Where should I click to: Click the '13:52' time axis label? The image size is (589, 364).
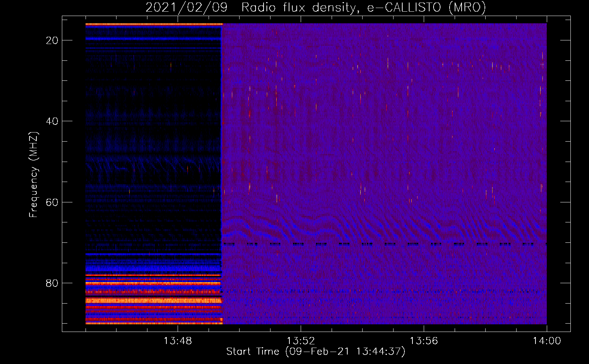(x=301, y=341)
